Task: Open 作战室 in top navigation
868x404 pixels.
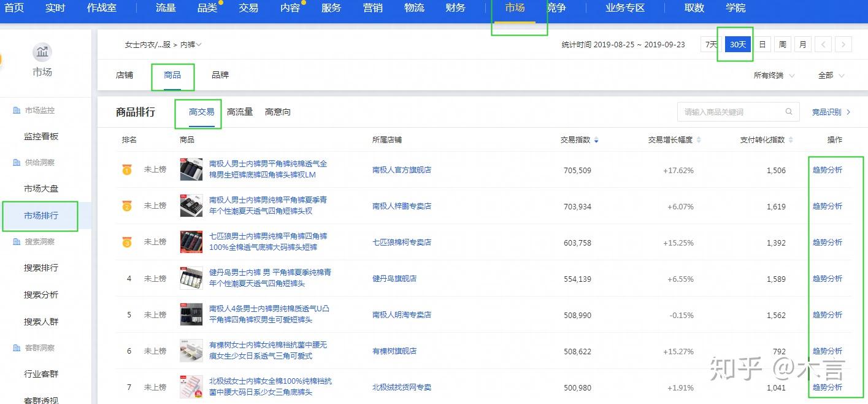Action: [102, 8]
